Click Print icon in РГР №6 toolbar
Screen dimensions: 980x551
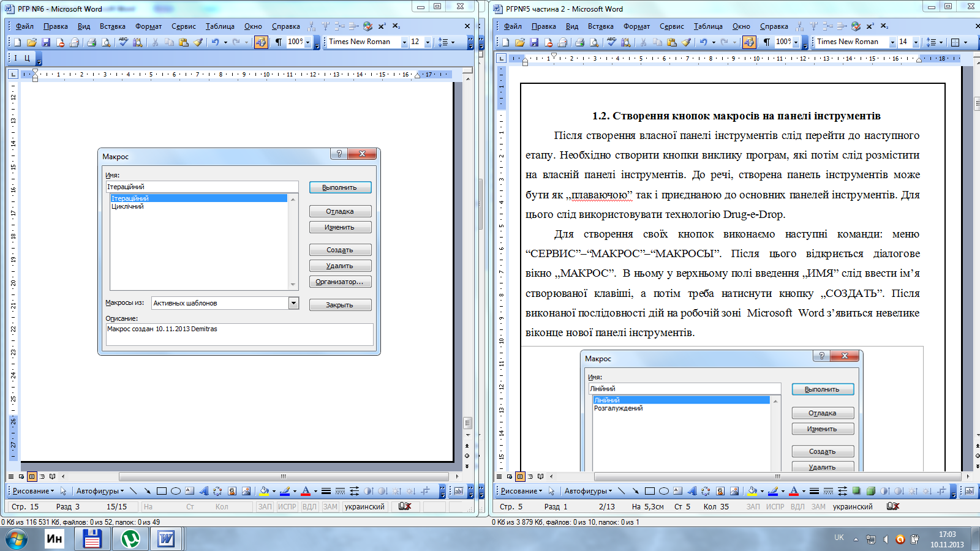coord(91,42)
